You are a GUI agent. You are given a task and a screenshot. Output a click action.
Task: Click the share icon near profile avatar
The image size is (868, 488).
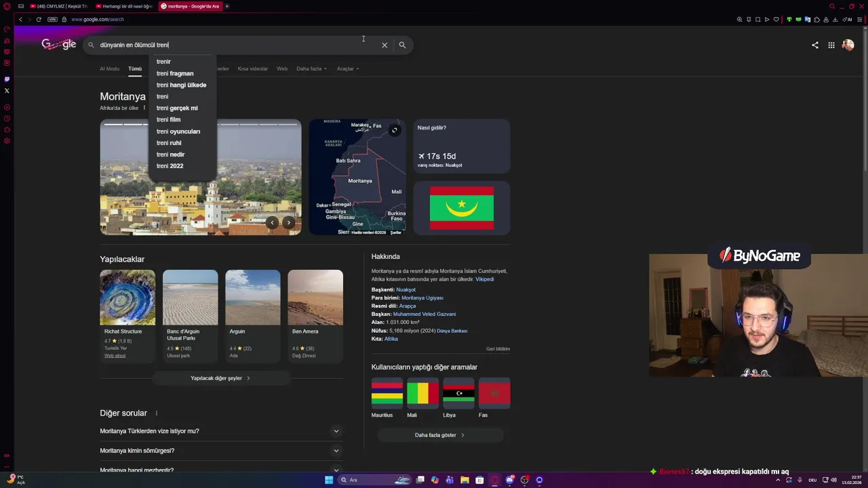[815, 45]
